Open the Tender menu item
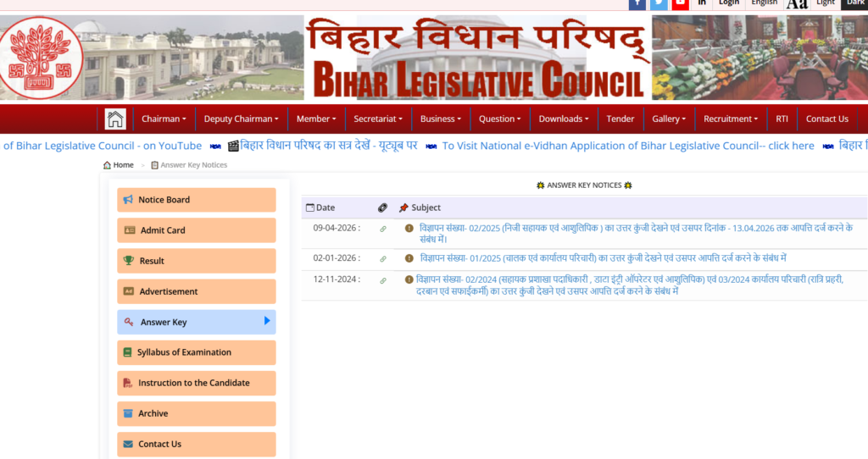868x459 pixels. point(620,119)
